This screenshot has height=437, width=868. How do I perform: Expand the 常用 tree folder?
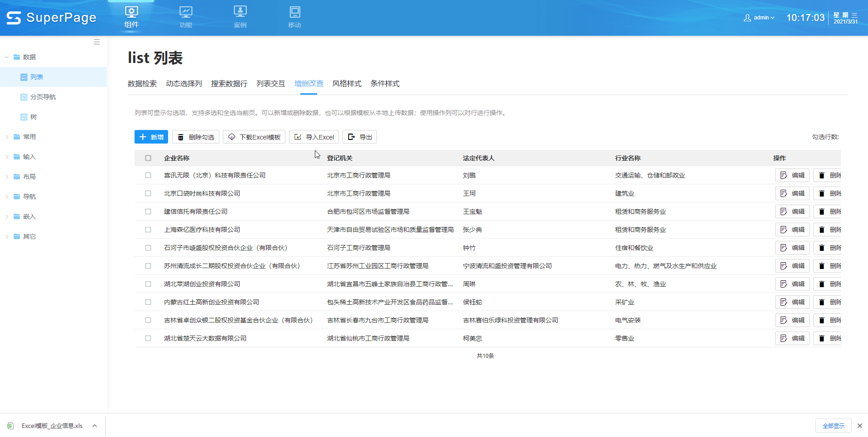[x=7, y=137]
